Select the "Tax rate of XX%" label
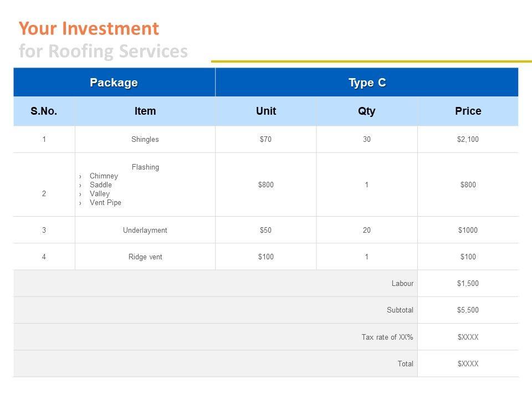This screenshot has width=532, height=399. pyautogui.click(x=387, y=337)
